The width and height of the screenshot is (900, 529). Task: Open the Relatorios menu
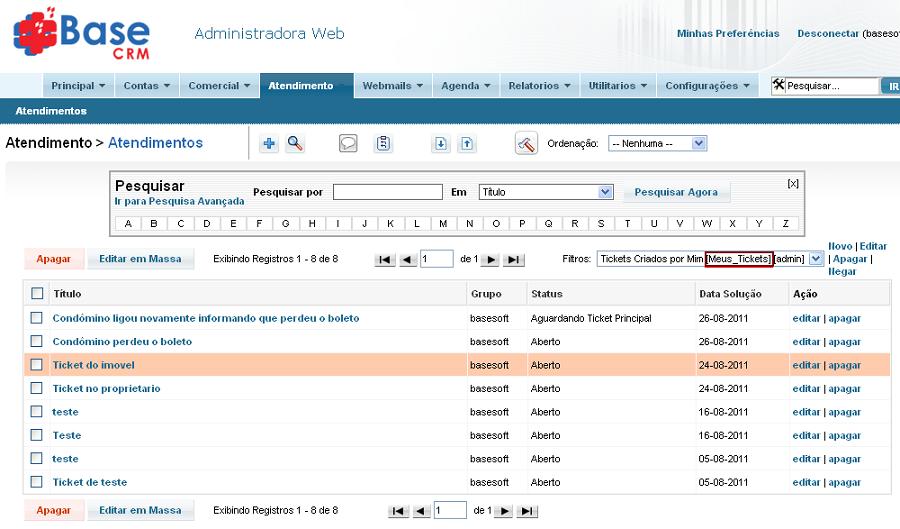point(539,86)
